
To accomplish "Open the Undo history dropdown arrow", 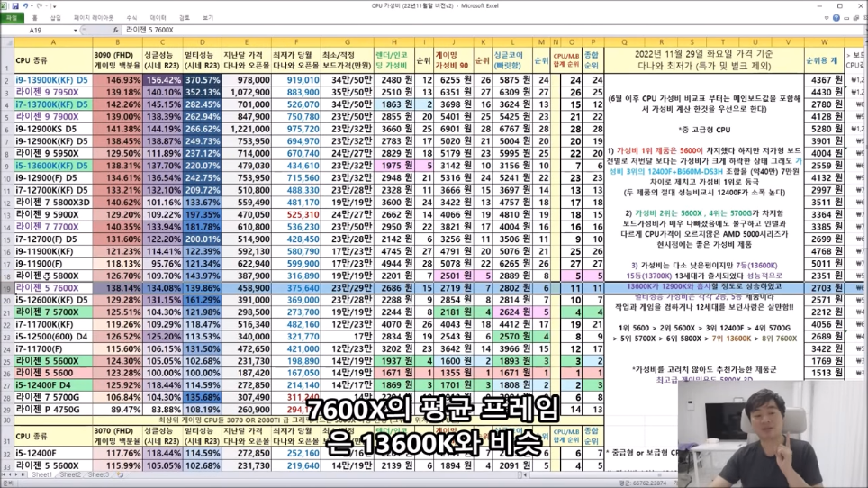I will 32,6.
